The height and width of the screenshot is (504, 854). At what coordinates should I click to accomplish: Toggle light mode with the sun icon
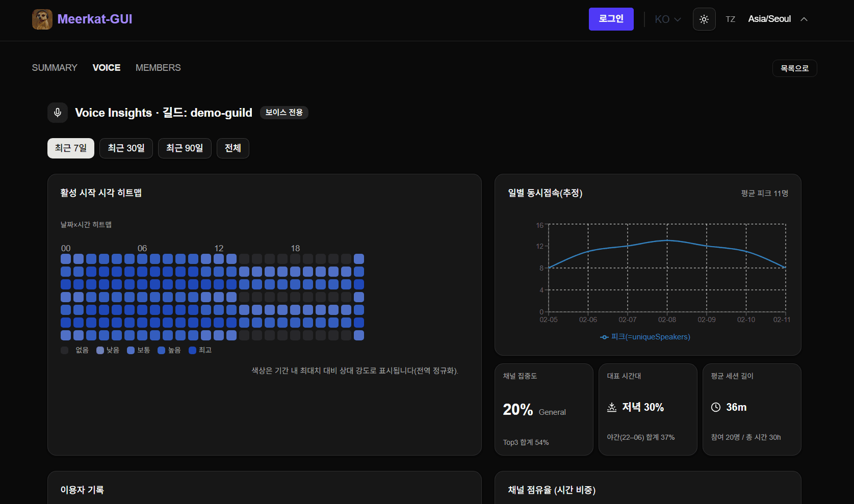point(704,19)
